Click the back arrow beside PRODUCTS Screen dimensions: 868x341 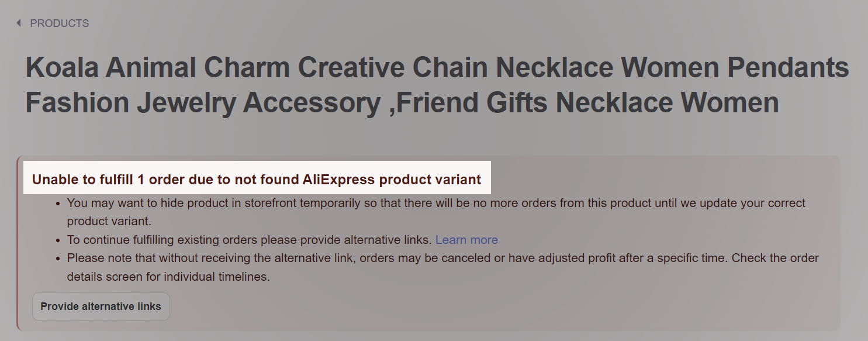point(19,23)
